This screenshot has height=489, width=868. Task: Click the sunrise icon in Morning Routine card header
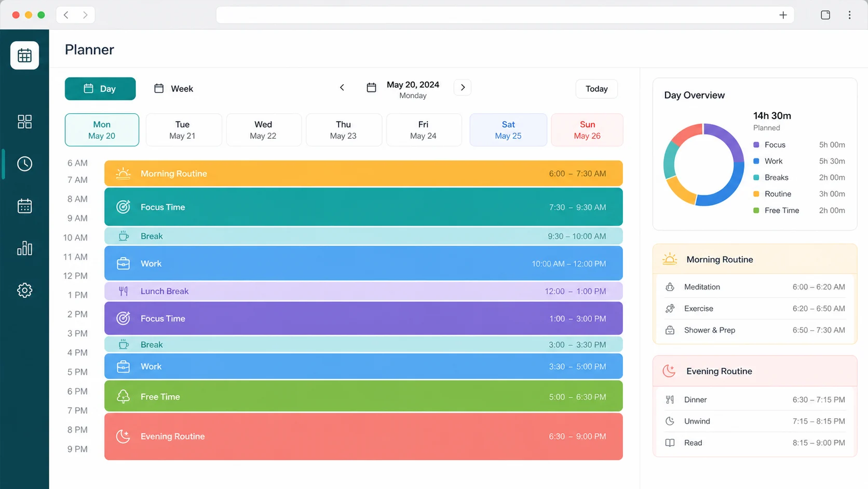(670, 259)
